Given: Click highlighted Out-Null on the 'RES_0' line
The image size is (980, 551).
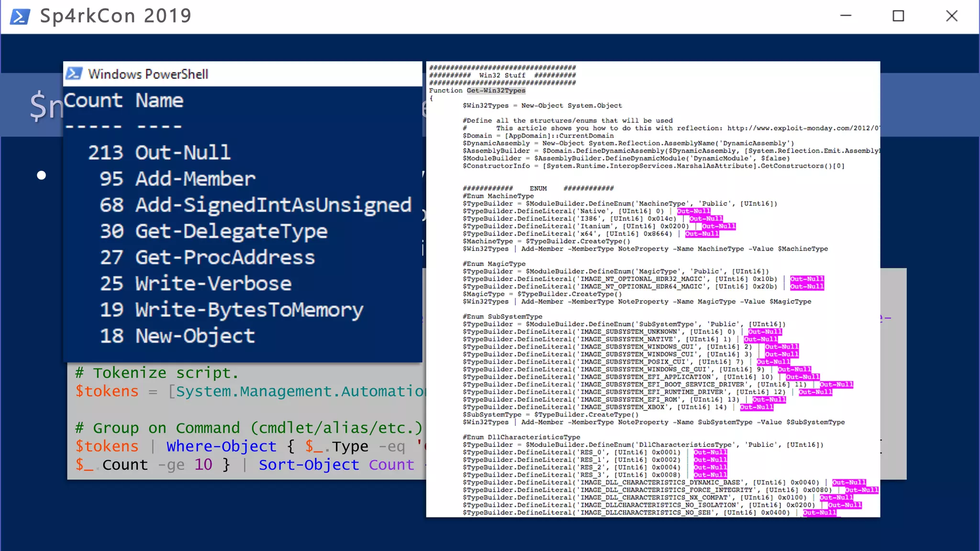Looking at the screenshot, I should click(x=710, y=452).
